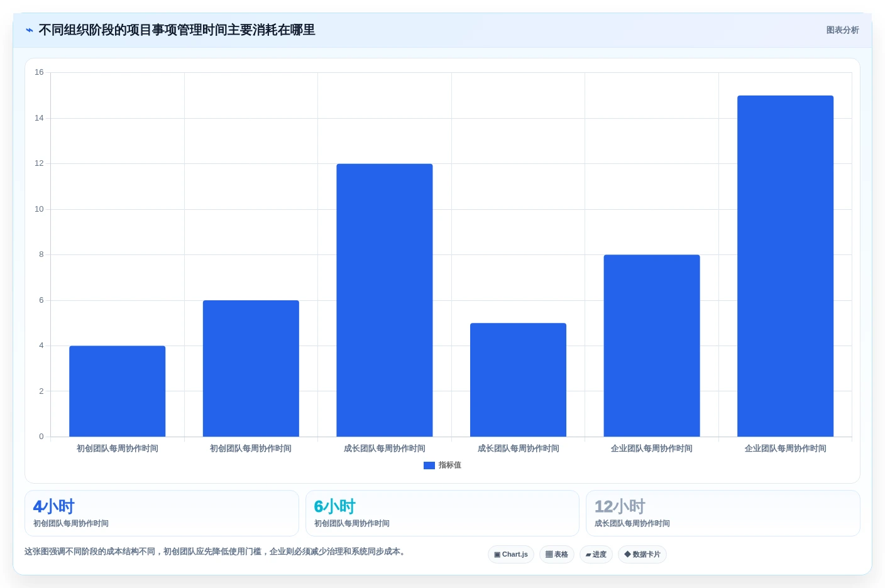Screen dimensions: 885x588
Task: Click the x-axis label under the 12-value bar
Action: click(385, 449)
